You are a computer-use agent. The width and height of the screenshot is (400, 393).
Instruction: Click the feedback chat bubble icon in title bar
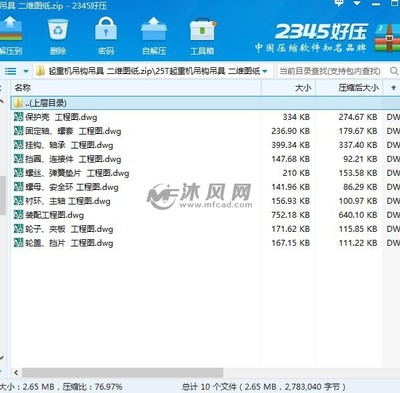pos(339,3)
